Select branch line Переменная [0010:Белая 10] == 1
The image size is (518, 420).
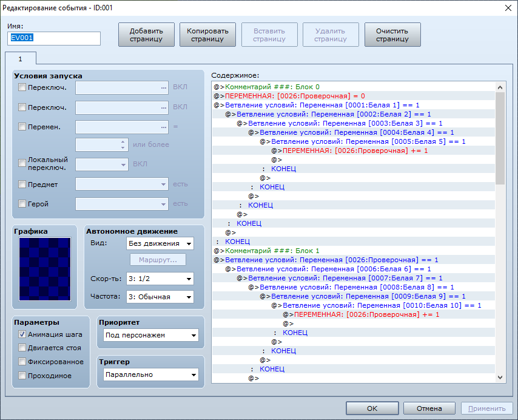point(354,305)
